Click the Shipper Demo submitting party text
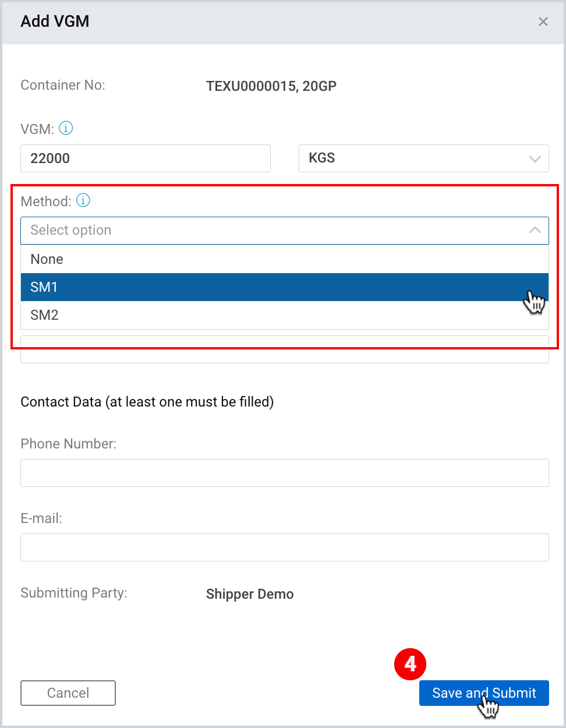The height and width of the screenshot is (728, 566). tap(250, 594)
